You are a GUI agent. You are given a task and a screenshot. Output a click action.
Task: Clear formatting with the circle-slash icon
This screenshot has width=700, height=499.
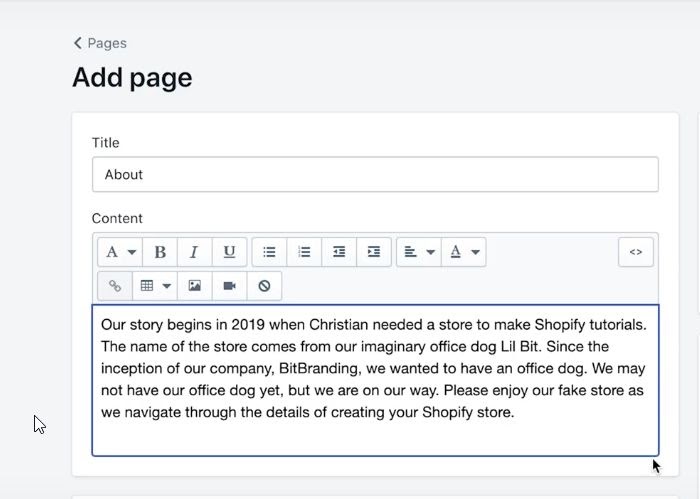(264, 286)
